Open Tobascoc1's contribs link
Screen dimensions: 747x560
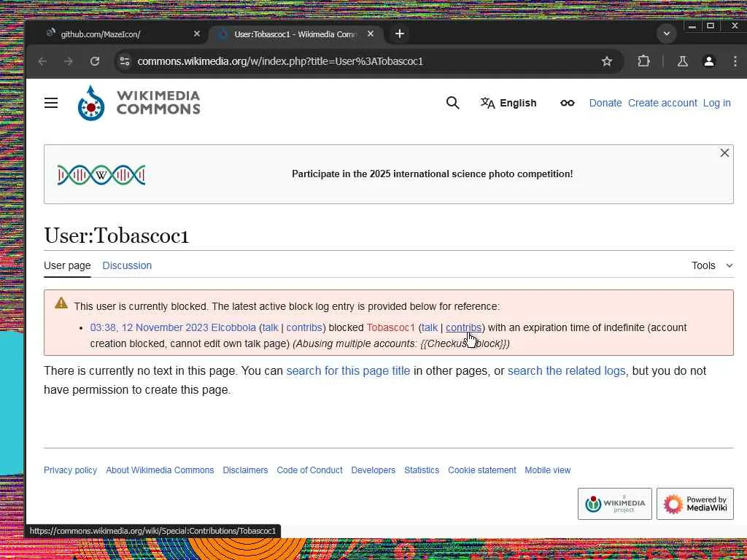463,327
